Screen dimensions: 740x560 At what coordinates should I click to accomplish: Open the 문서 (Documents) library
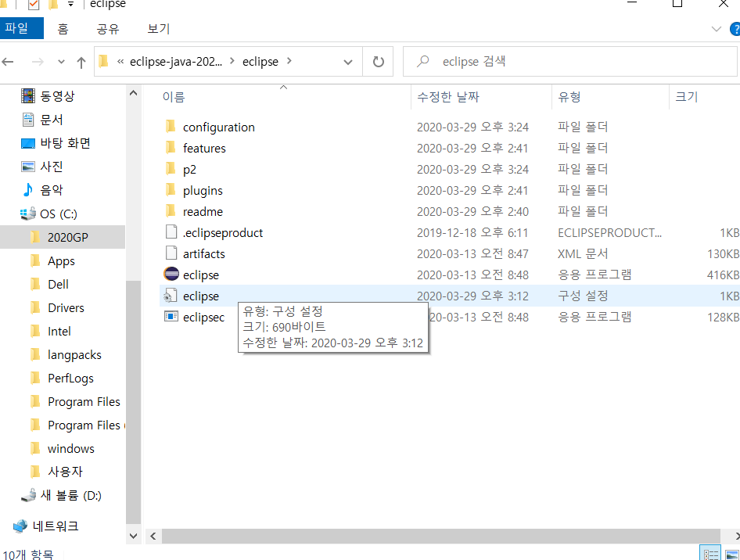coord(42,120)
